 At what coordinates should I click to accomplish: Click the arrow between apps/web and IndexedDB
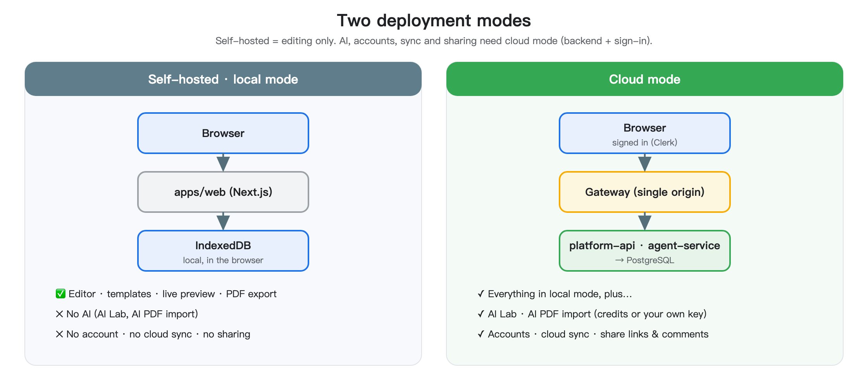[223, 221]
